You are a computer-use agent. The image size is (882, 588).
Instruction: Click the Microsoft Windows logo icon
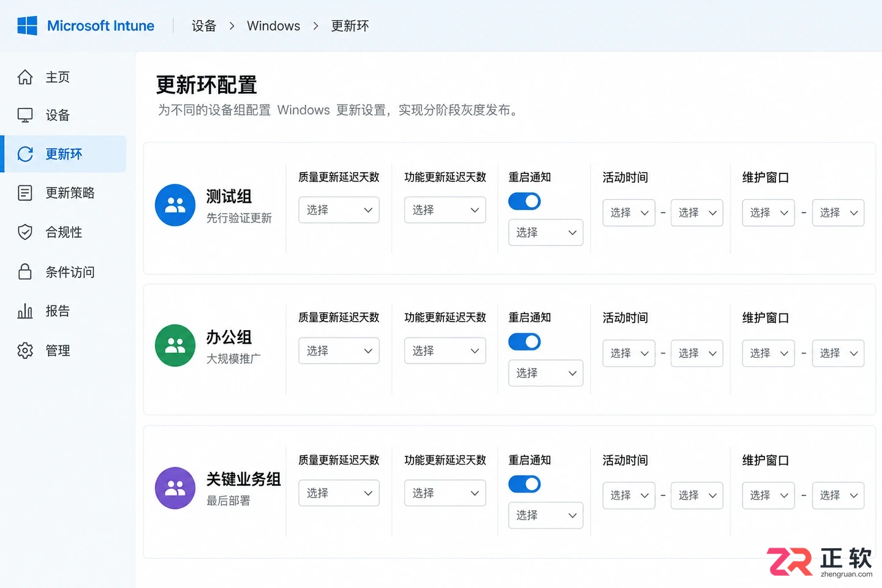coord(27,26)
